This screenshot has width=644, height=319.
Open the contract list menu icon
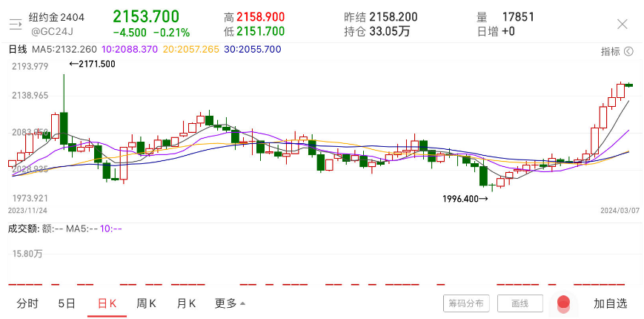(x=16, y=24)
